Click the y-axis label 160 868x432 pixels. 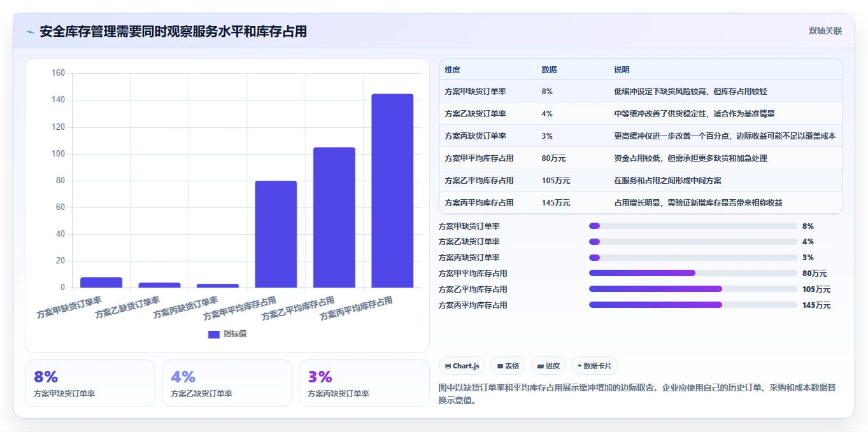58,73
